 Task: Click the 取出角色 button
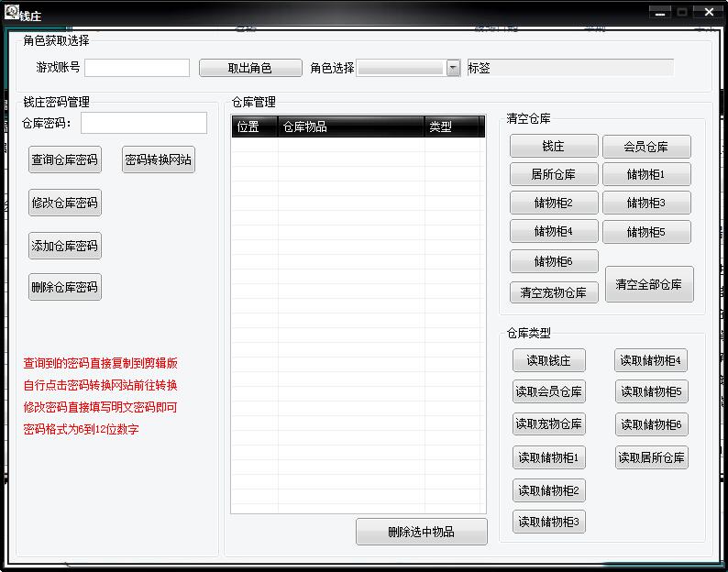point(249,68)
